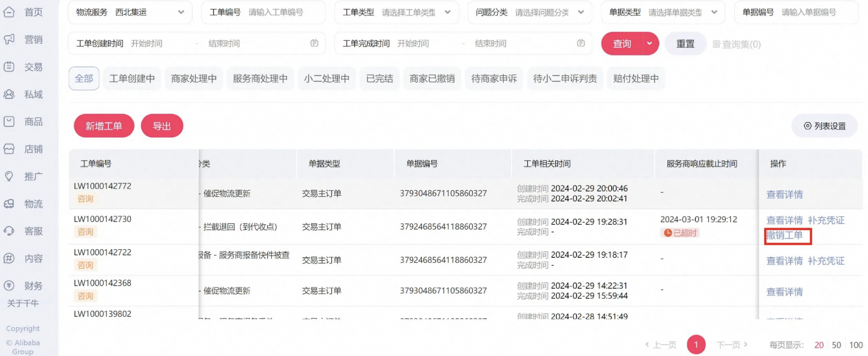Open the 交易 sidebar icon
This screenshot has width=868, height=356.
[x=9, y=67]
